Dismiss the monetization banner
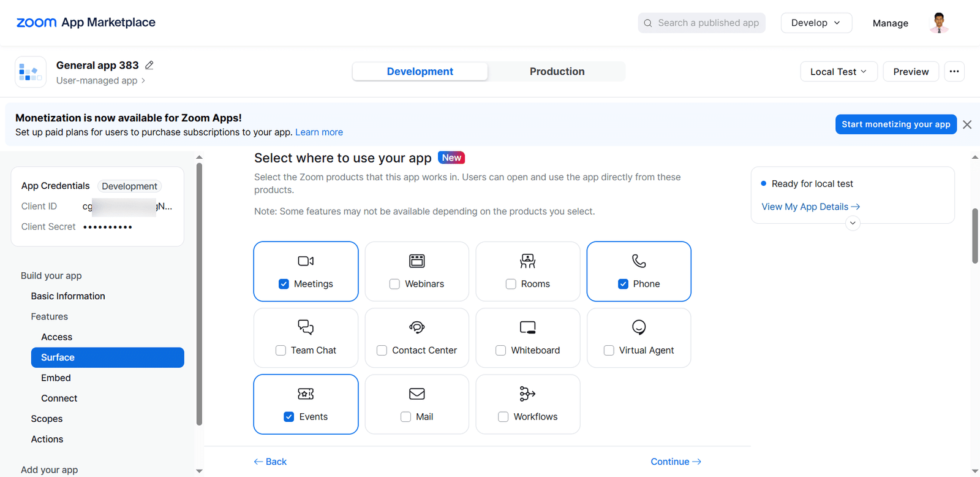The image size is (980, 477). (967, 124)
